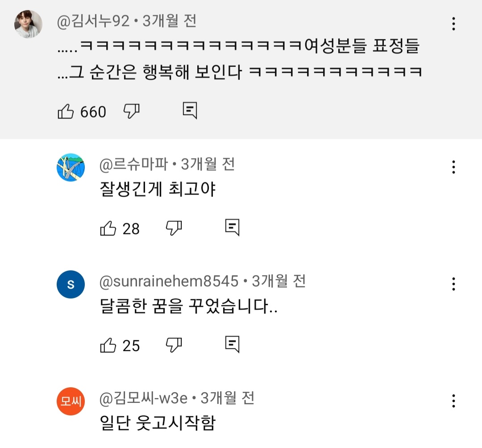The image size is (482, 448).
Task: Reply to @sunrainehem8545's comment
Action: 232,344
